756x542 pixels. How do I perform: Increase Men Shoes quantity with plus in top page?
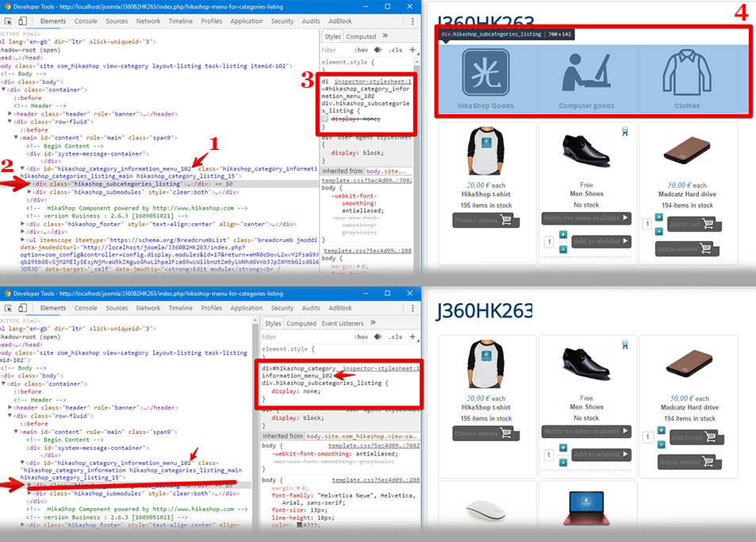click(563, 234)
